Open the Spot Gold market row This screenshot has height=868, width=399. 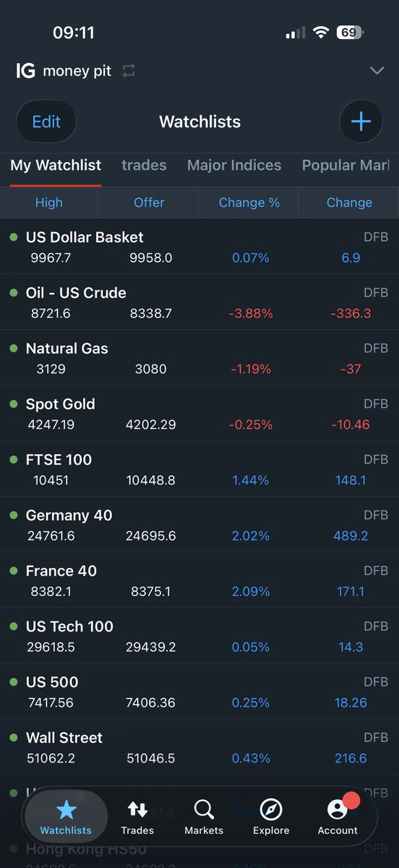pyautogui.click(x=199, y=413)
